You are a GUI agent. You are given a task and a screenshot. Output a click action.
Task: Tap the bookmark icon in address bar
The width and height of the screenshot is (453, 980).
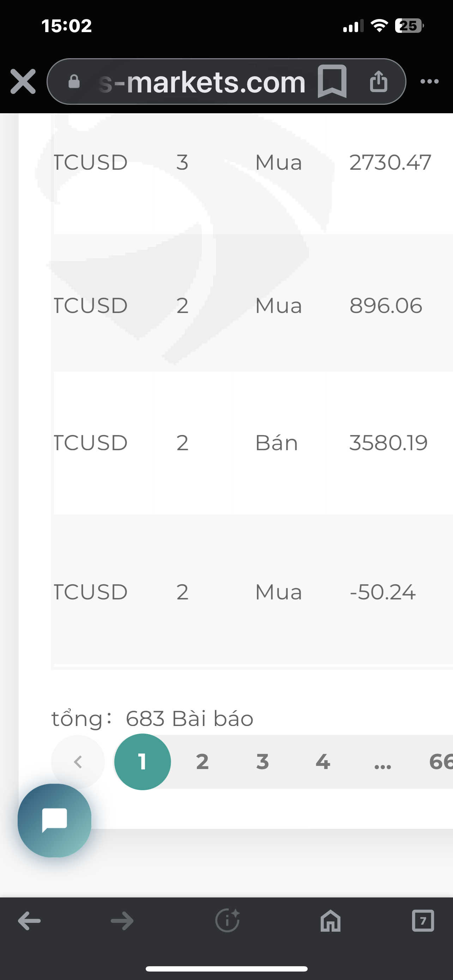pyautogui.click(x=332, y=81)
